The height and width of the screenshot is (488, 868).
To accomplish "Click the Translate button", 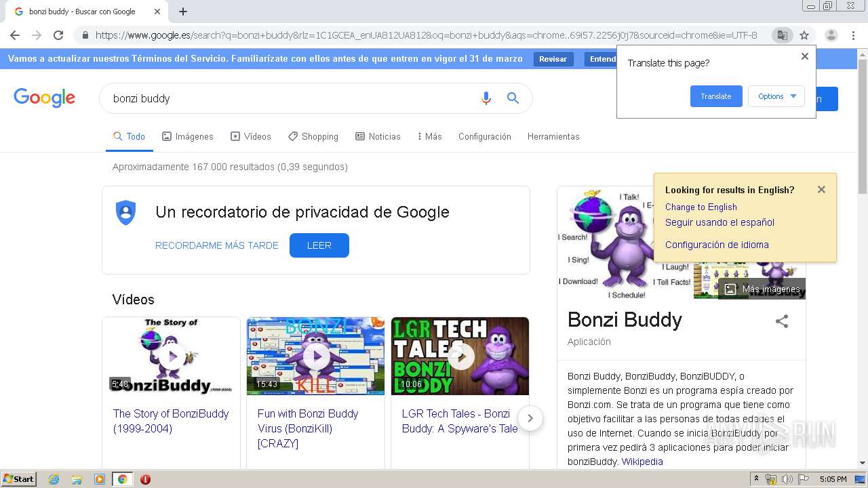I will pos(716,96).
